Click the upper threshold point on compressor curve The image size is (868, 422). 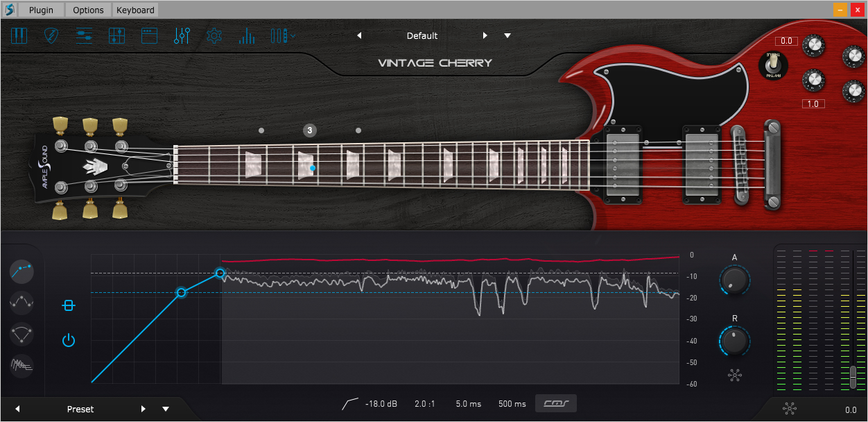[220, 273]
